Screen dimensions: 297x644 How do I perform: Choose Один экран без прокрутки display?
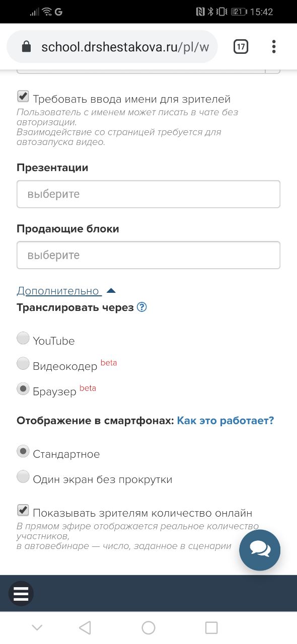(x=23, y=477)
